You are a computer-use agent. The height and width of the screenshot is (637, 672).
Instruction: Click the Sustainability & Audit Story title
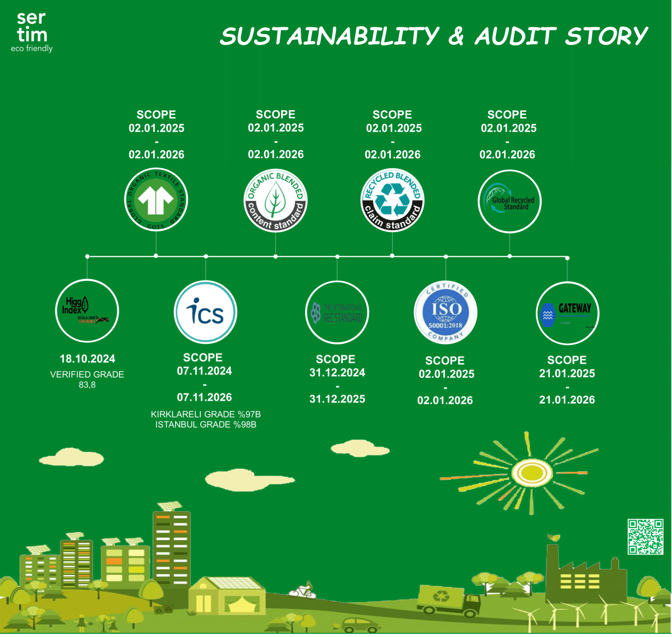[x=433, y=36]
